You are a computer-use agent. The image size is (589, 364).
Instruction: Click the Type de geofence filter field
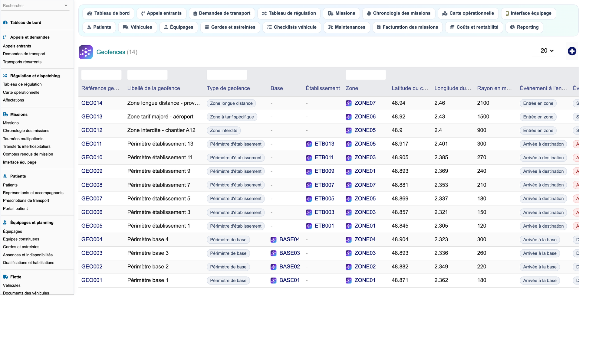pyautogui.click(x=227, y=75)
